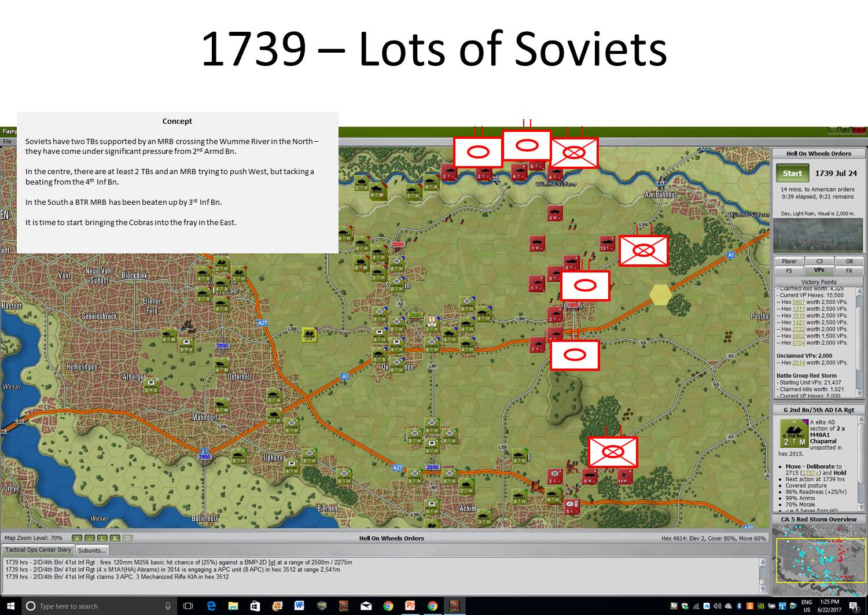This screenshot has width=868, height=615.
Task: Zoom map in with plus button
Action: [x=78, y=538]
